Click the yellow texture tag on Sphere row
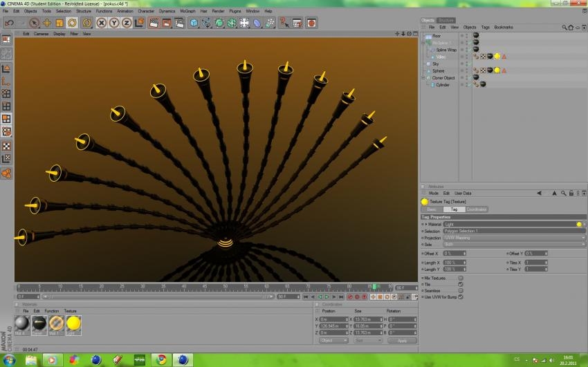Viewport: 588px width, 367px height. (497, 70)
